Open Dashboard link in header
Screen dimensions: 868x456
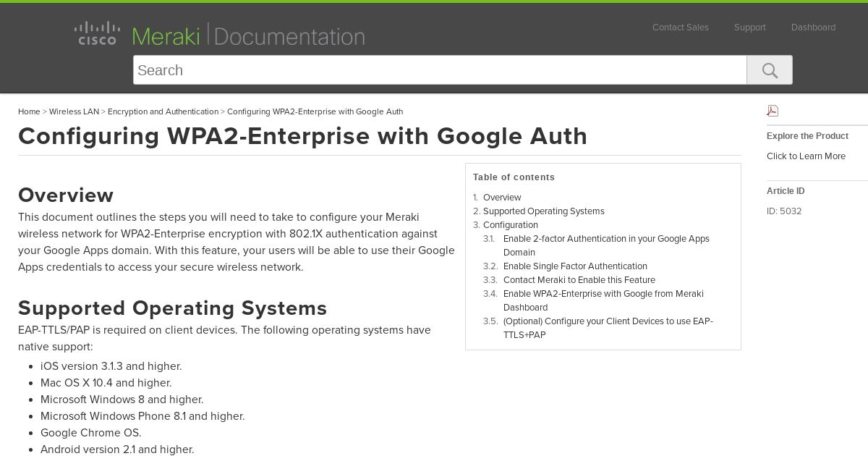[x=813, y=28]
